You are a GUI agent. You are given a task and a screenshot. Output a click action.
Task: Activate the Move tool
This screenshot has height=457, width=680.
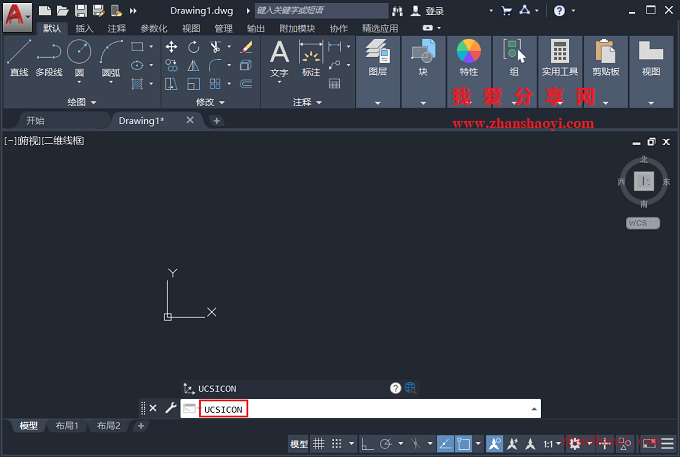(171, 47)
